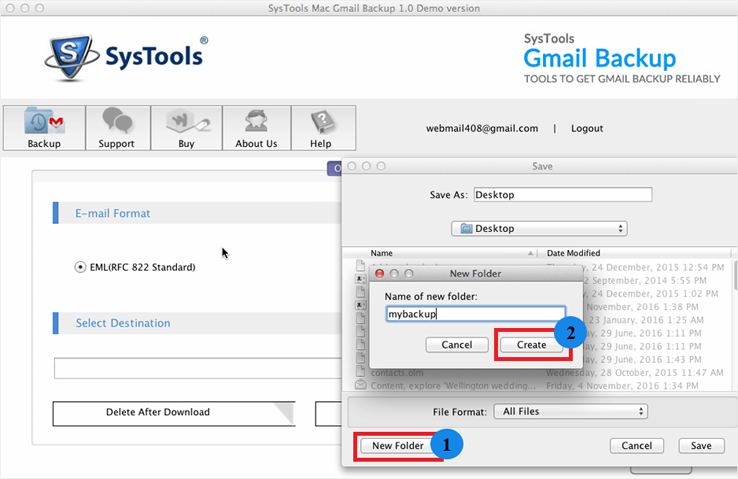Viewport: 738px width, 479px height.
Task: Click the New Folder button in the Save dialog
Action: click(398, 446)
